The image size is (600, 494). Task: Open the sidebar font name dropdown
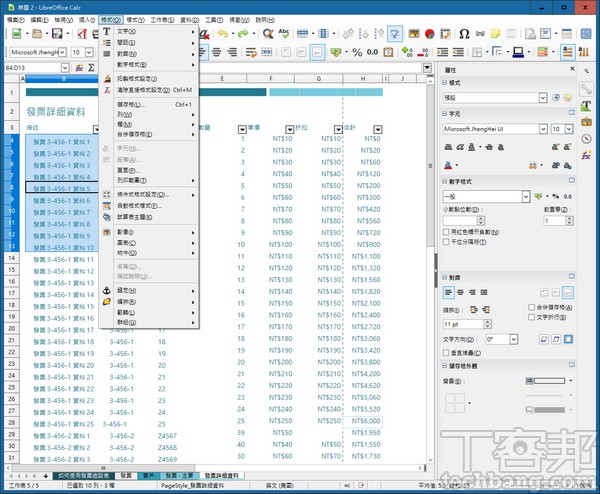(543, 129)
